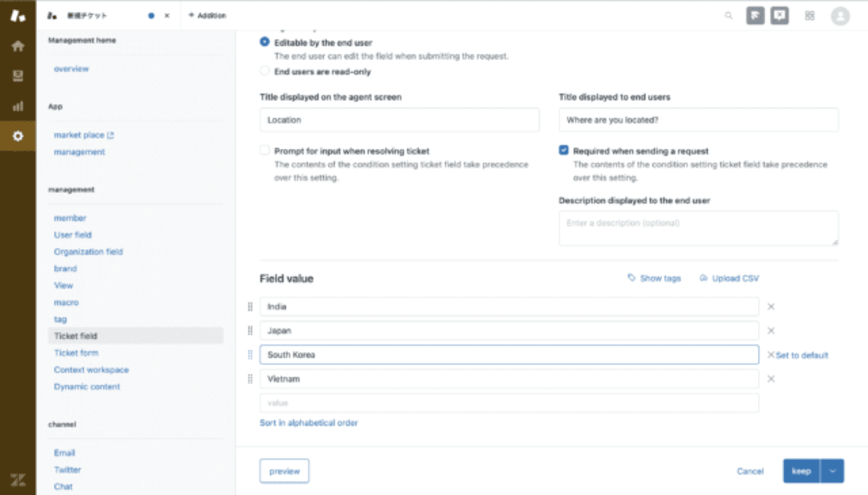
Task: Select the End users are read-only radio button
Action: click(265, 71)
